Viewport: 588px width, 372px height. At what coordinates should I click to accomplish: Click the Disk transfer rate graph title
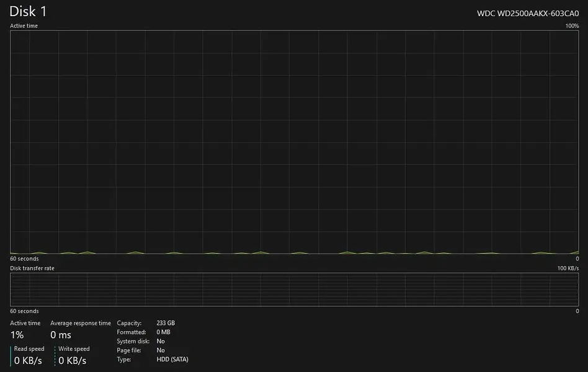click(32, 268)
